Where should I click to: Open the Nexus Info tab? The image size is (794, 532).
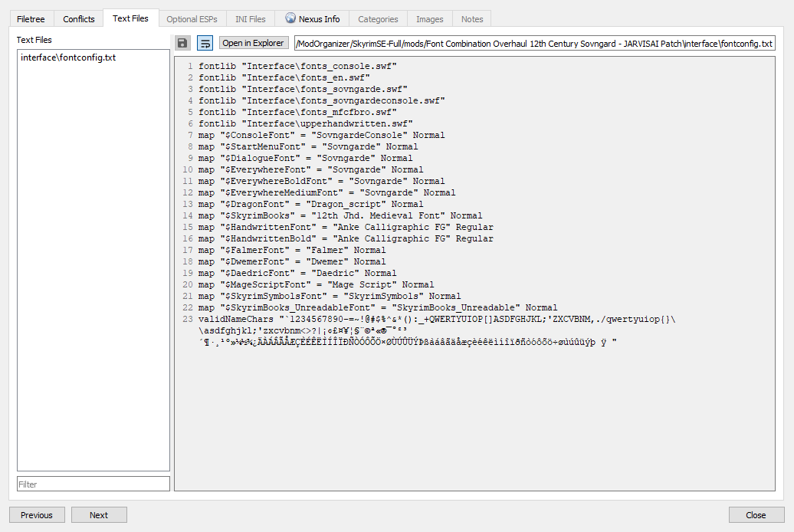312,18
